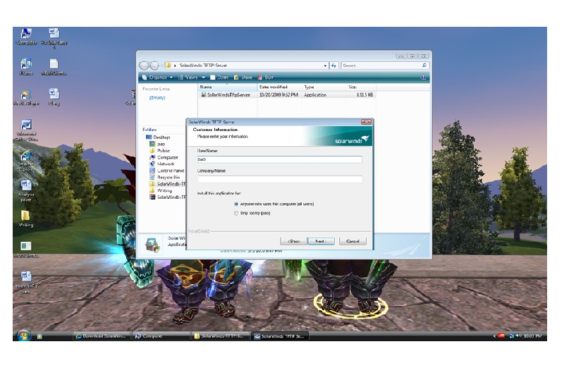Screen dimensions: 588x368
Task: Open the iTunes desktop icon
Action: [x=26, y=67]
